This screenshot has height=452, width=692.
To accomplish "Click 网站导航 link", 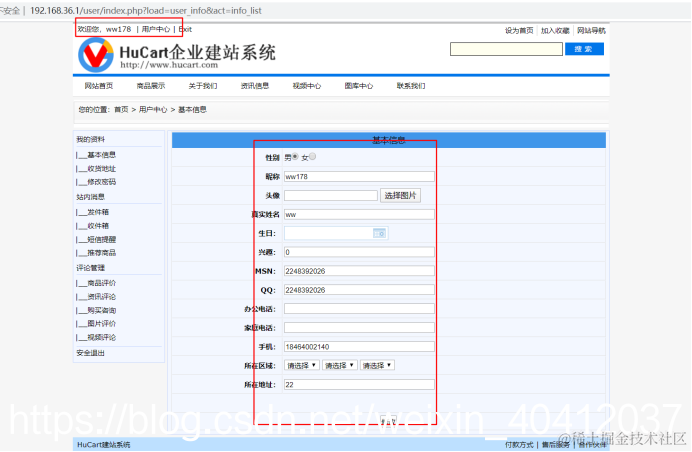I will click(591, 30).
